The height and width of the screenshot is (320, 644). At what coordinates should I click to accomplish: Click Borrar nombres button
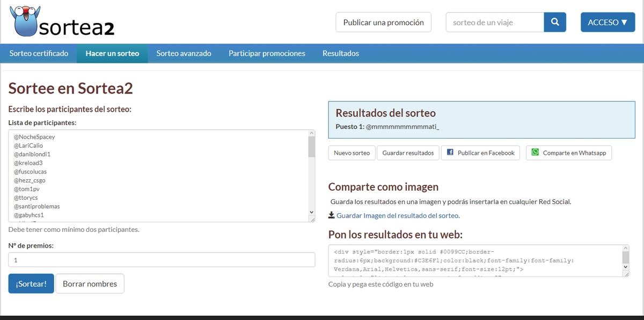[90, 283]
